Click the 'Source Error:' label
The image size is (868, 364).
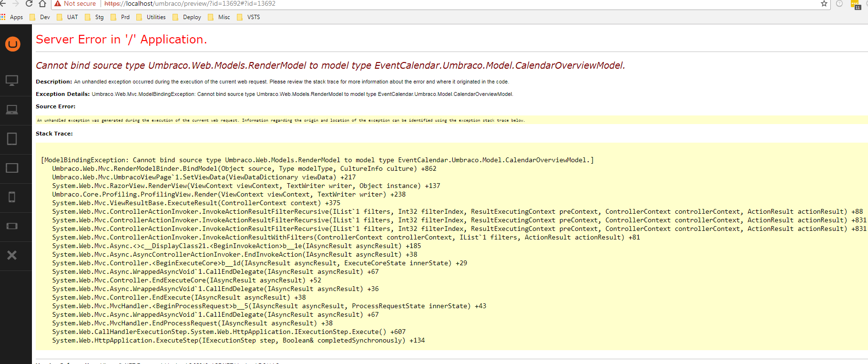coord(55,106)
